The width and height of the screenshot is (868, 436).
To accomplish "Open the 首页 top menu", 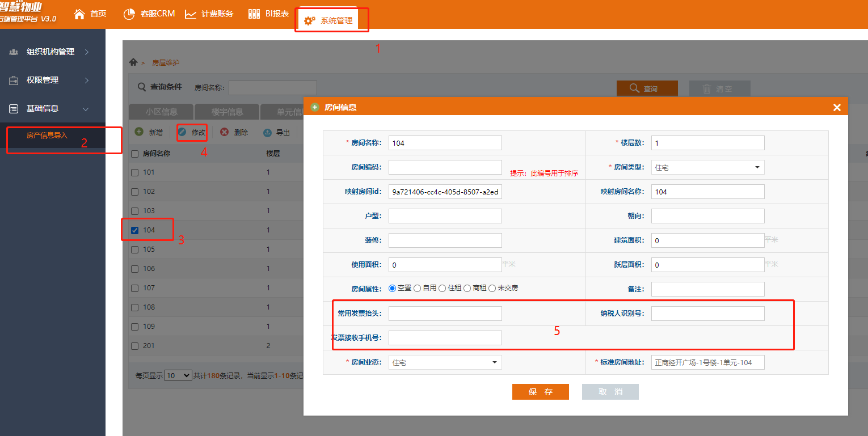I will point(90,14).
